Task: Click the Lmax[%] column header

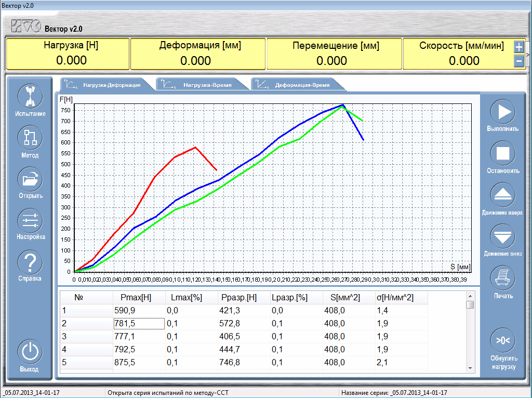Action: click(x=192, y=298)
